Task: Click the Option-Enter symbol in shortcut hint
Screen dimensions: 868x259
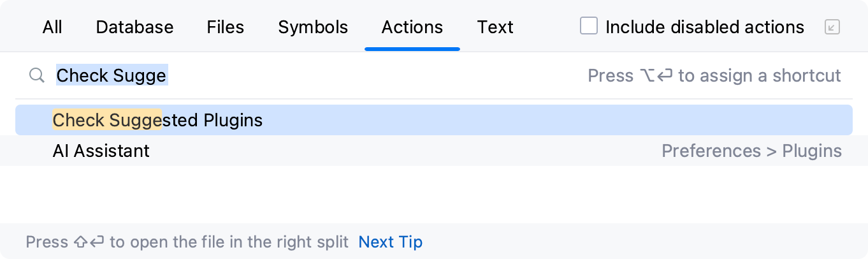Action: 656,76
